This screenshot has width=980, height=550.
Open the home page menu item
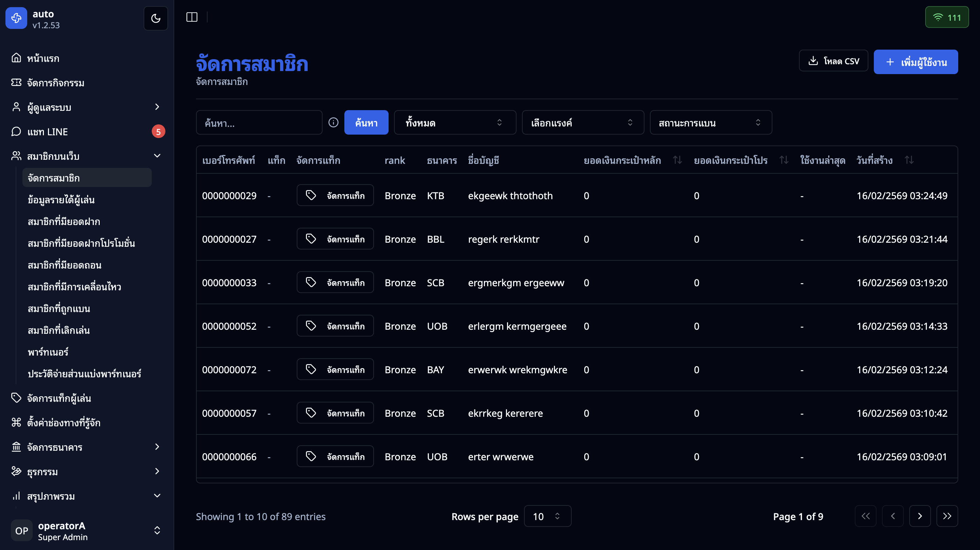point(43,58)
